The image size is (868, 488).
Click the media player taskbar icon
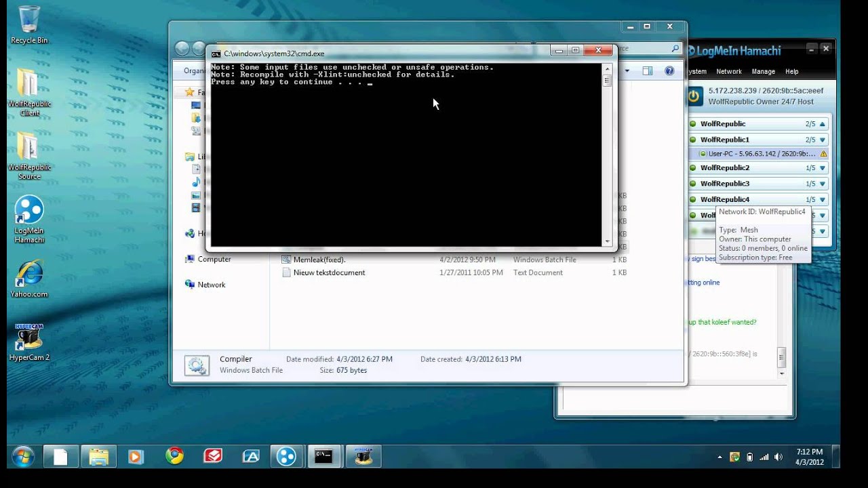(135, 457)
